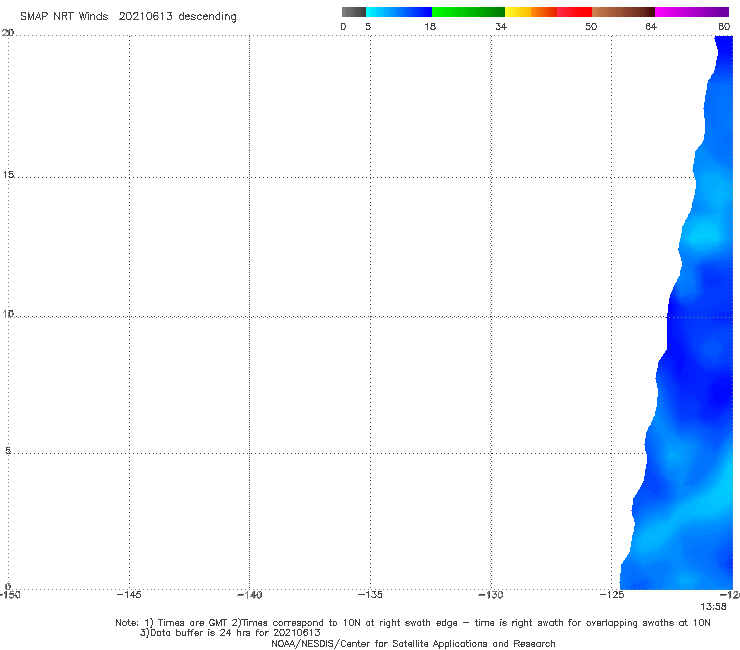This screenshot has width=740, height=650.
Task: Click the color scale label '18'
Action: pyautogui.click(x=430, y=26)
